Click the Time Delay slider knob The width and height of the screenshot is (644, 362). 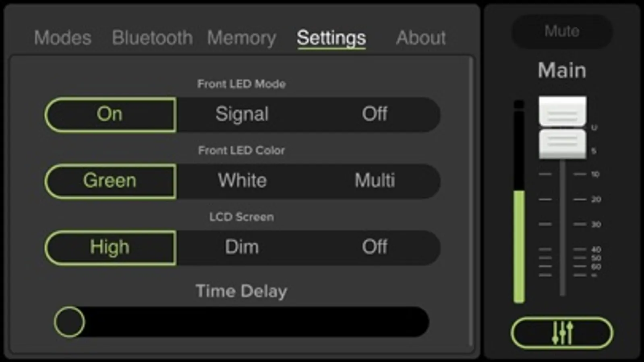point(69,322)
